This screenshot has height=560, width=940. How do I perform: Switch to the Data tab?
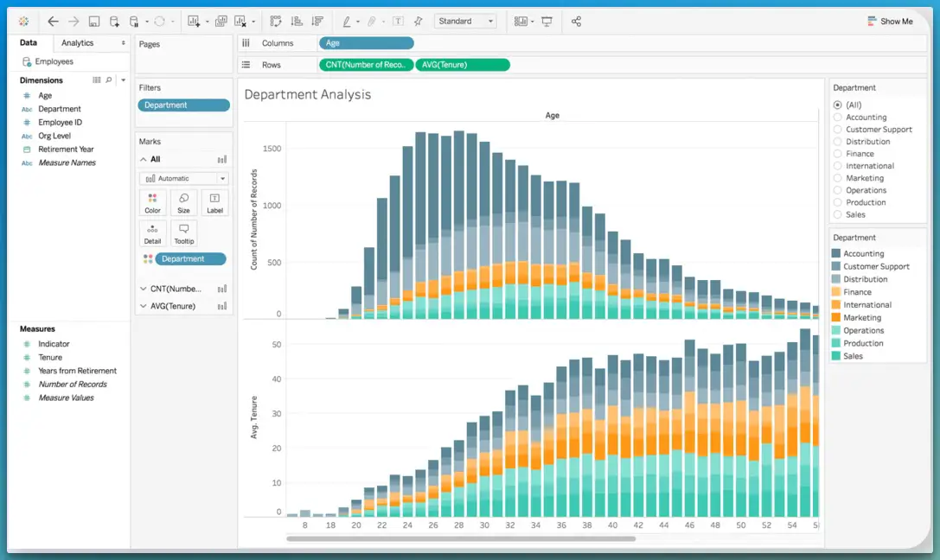29,41
